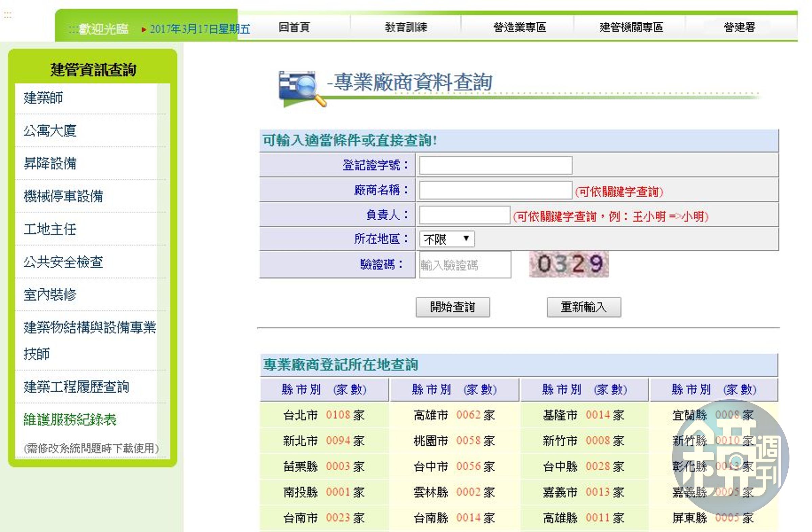The height and width of the screenshot is (532, 812).
Task: Select the 台中縣 0028 家 entry
Action: (584, 466)
